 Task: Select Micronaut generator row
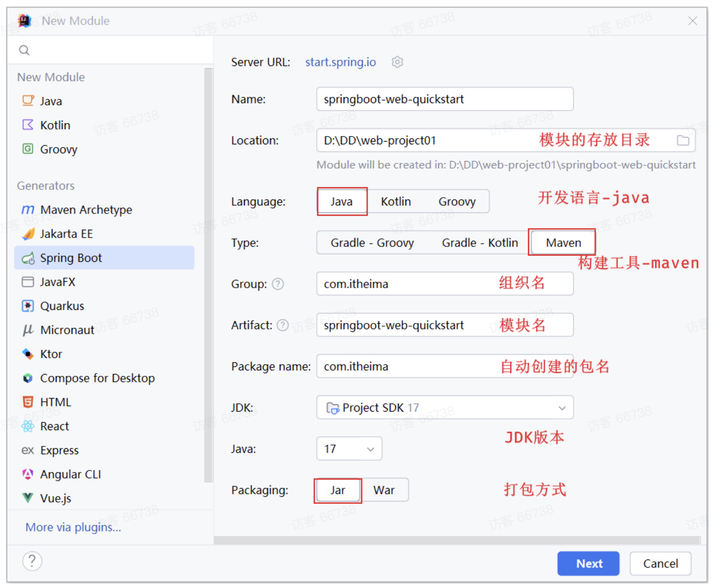(104, 330)
